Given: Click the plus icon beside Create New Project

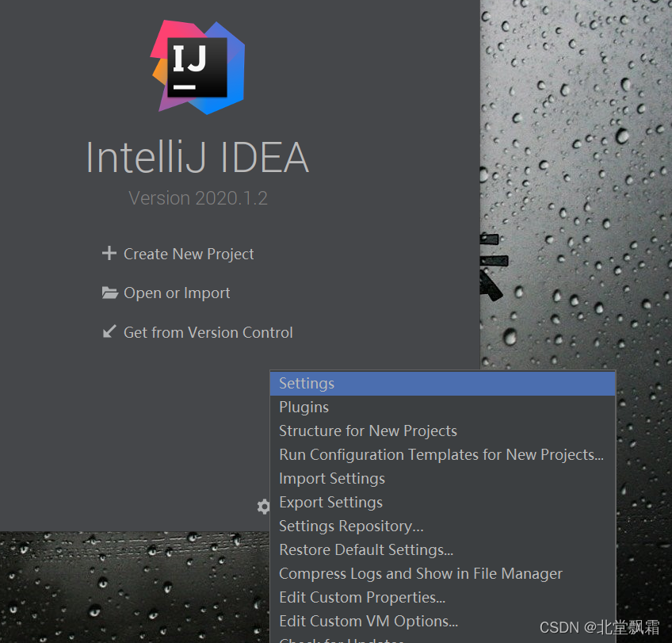Looking at the screenshot, I should coord(109,253).
